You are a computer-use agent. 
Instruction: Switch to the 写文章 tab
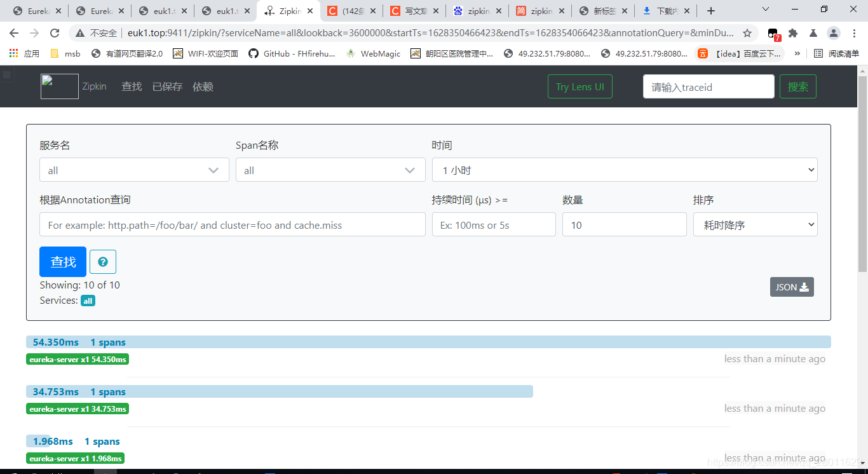[415, 11]
